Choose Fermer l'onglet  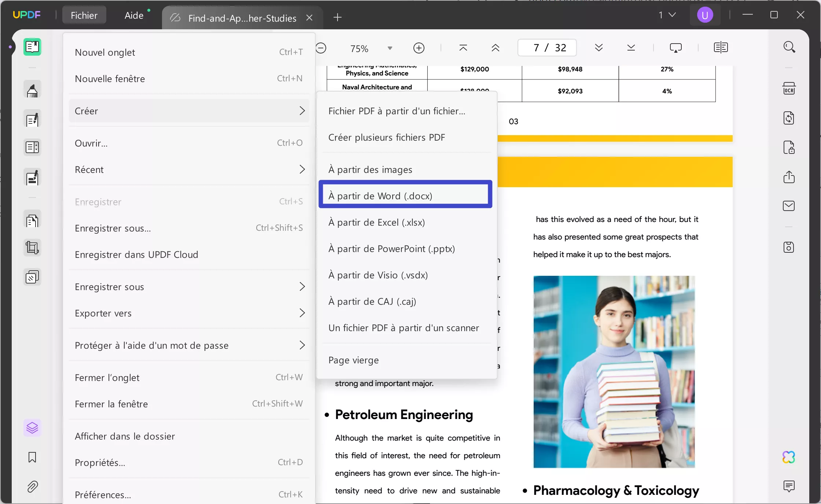point(189,378)
